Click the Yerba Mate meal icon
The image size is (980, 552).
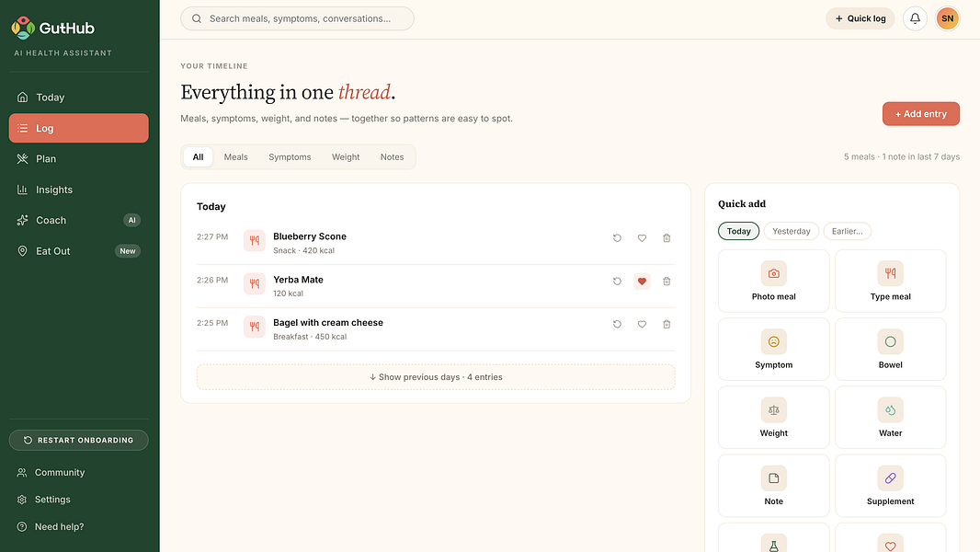pyautogui.click(x=255, y=283)
